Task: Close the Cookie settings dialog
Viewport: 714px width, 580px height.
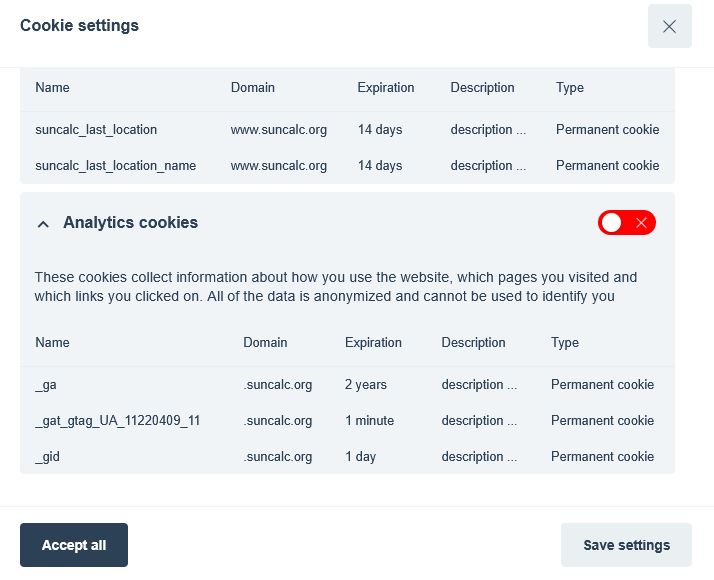Action: click(669, 27)
